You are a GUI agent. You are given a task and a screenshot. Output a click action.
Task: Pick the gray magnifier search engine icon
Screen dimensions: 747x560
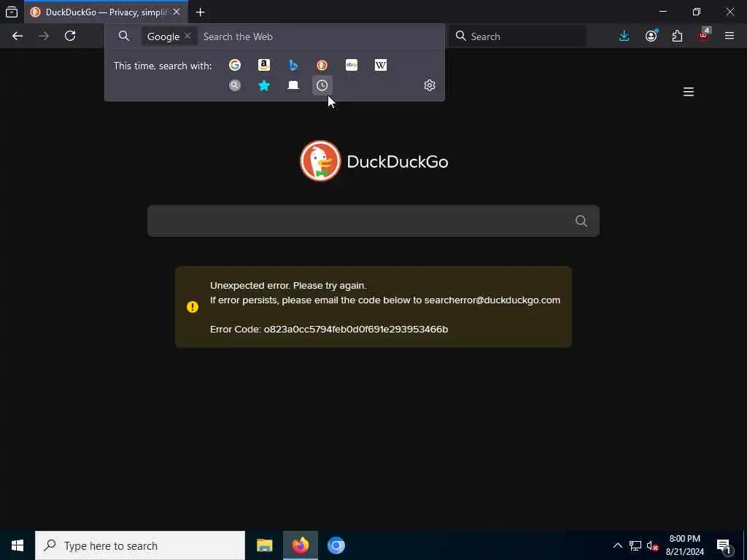[234, 85]
